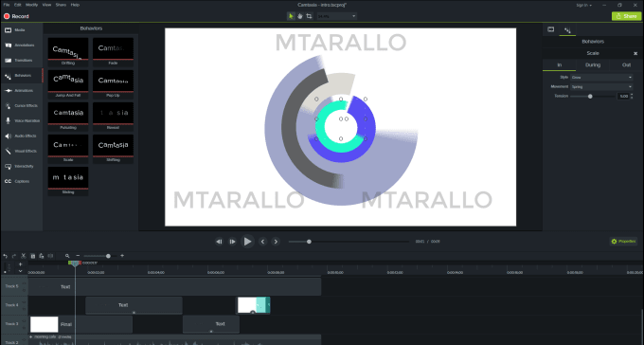
Task: Select the Behaviors tab in sidebar
Action: click(22, 76)
